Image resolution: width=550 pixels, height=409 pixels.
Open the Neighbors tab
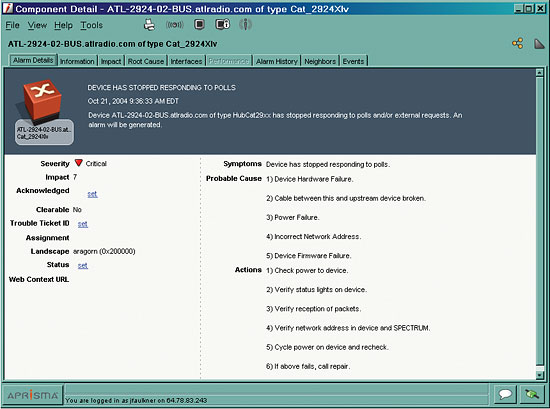[320, 61]
